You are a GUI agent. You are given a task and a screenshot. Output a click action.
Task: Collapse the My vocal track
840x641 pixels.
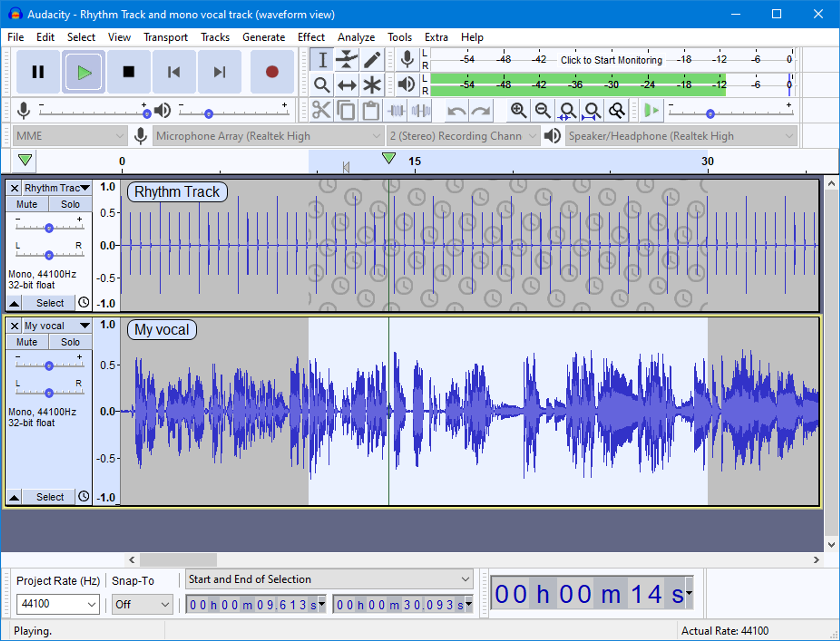pyautogui.click(x=14, y=496)
